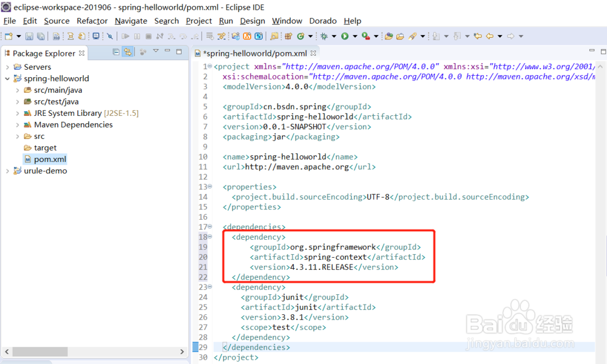Open Package Explorer View Menu triangle

155,51
